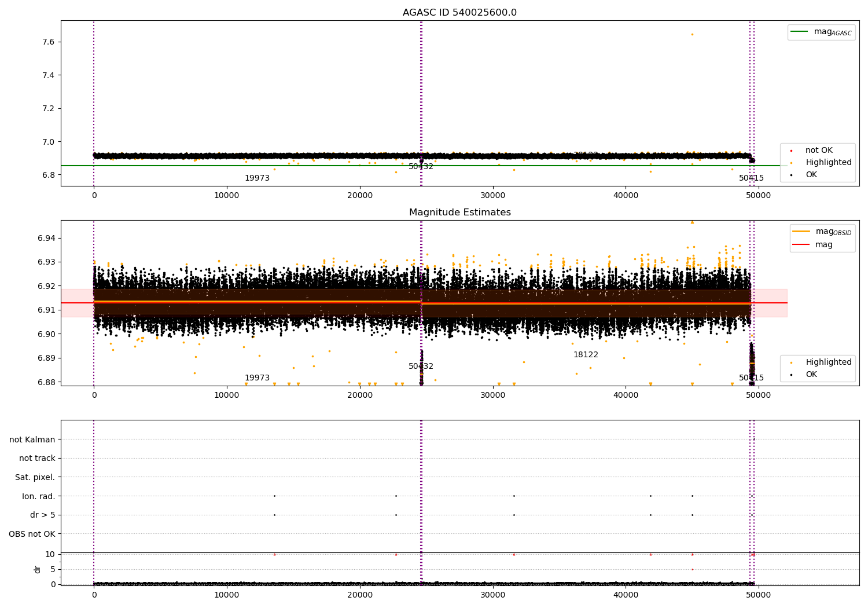Screen dimensions: 868x608
Task: Click the 20000 x-tick of the top plot
Action: [360, 196]
